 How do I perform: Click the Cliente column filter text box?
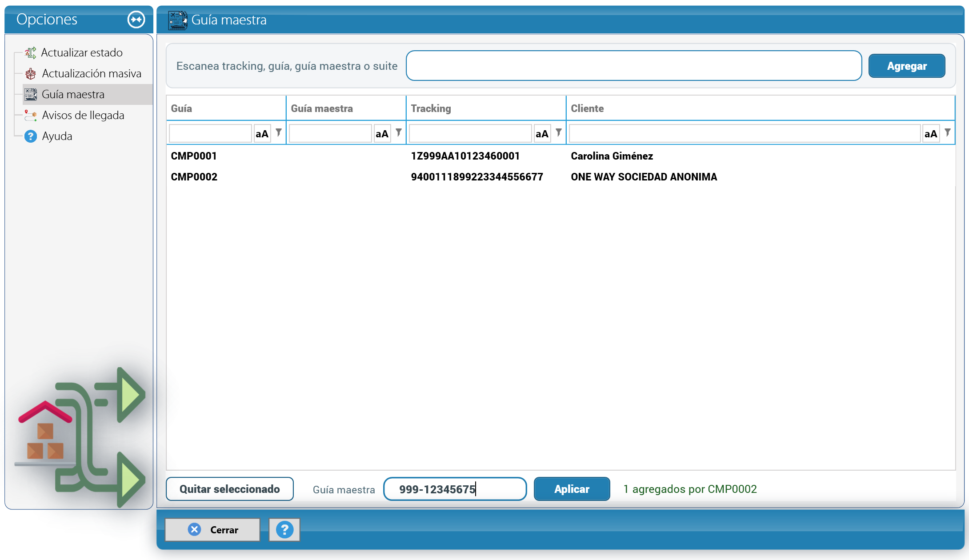pyautogui.click(x=745, y=133)
